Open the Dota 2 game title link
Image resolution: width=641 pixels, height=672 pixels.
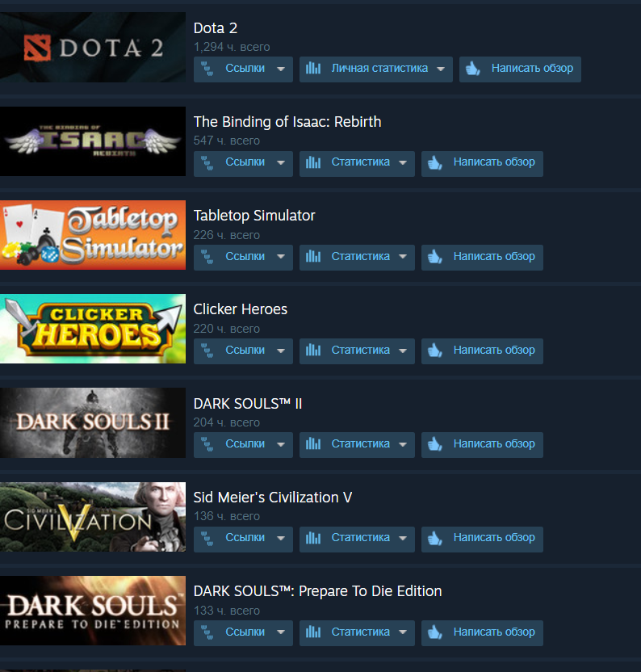(x=215, y=28)
